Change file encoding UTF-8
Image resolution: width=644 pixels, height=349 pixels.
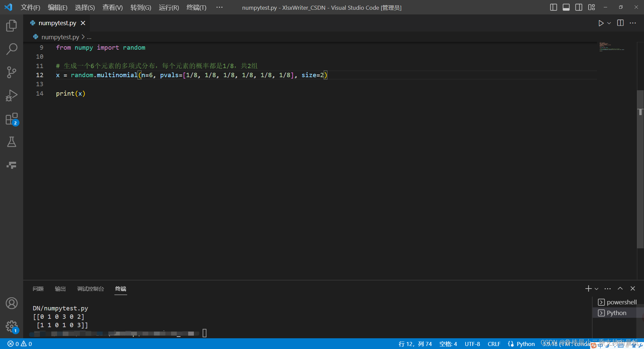click(x=472, y=344)
